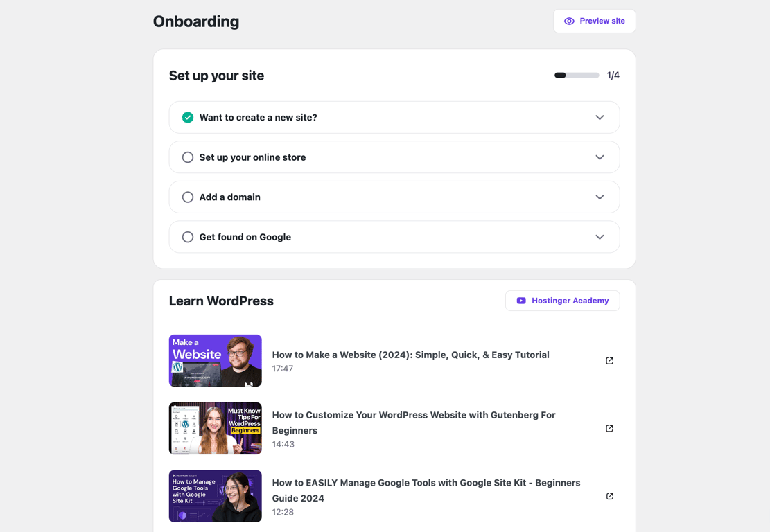The width and height of the screenshot is (770, 532).
Task: Check the circle beside Add a domain
Action: [187, 197]
